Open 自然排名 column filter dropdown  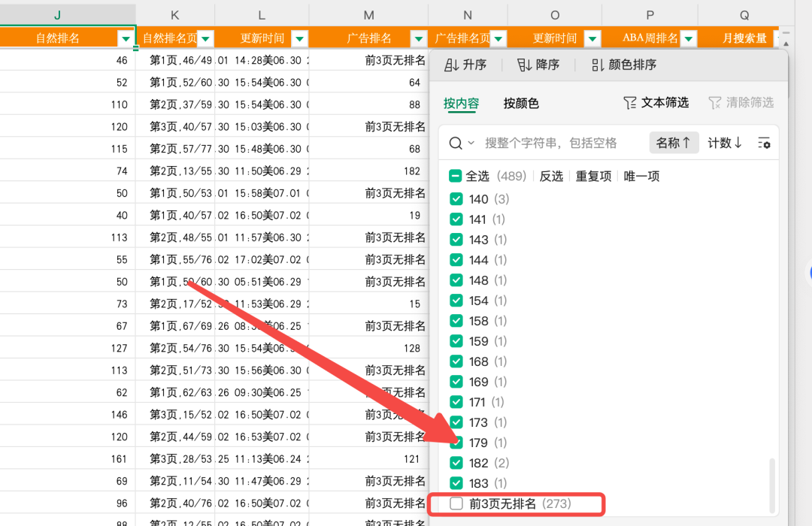coord(126,38)
